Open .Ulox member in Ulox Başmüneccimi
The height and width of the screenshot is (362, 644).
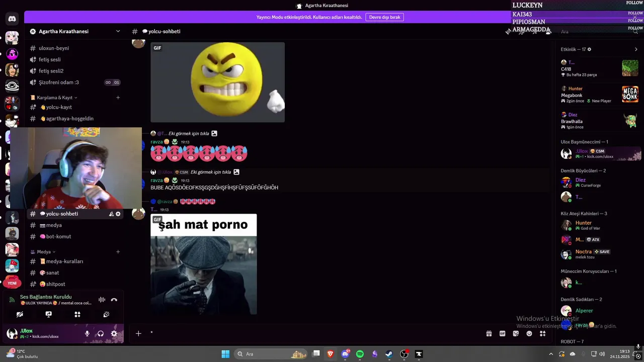coord(600,153)
